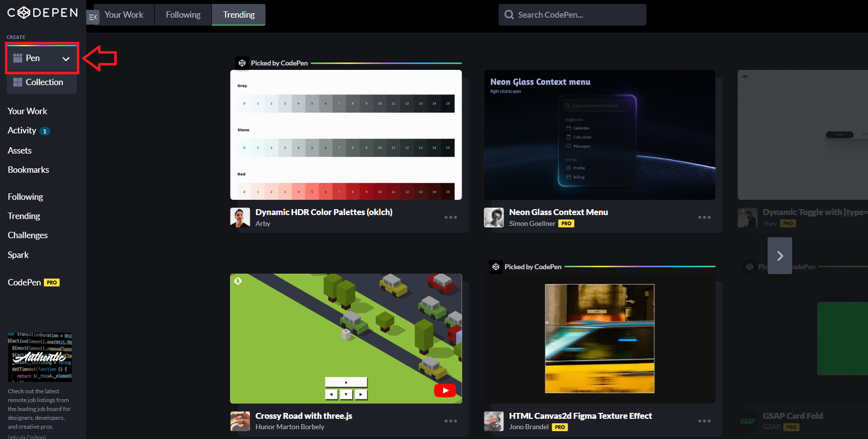
Task: Click the score icon in Crossy Road preview
Action: pyautogui.click(x=238, y=281)
